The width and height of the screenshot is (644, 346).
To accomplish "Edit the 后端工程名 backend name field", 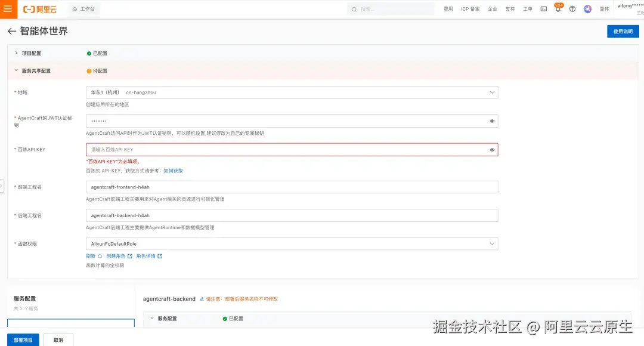I will [292, 215].
